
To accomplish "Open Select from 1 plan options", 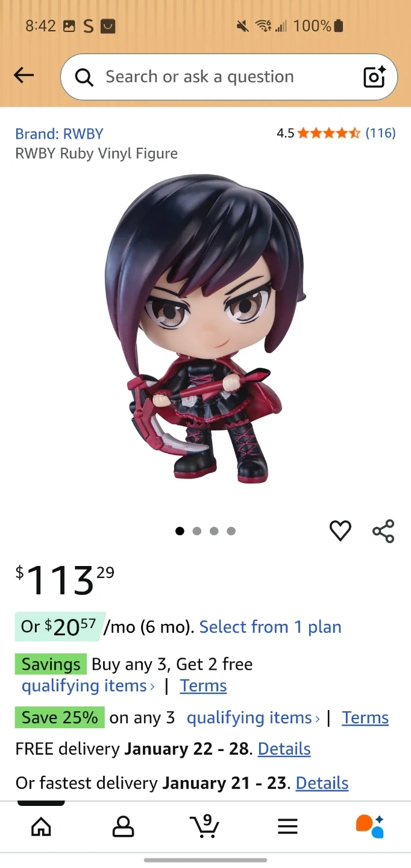I will [x=271, y=627].
